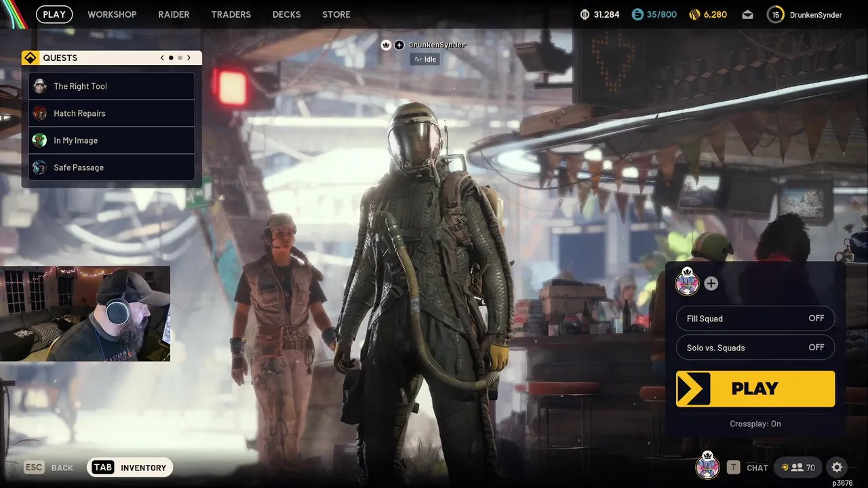Select the second quest page dot
Image resolution: width=868 pixels, height=488 pixels.
tap(180, 58)
